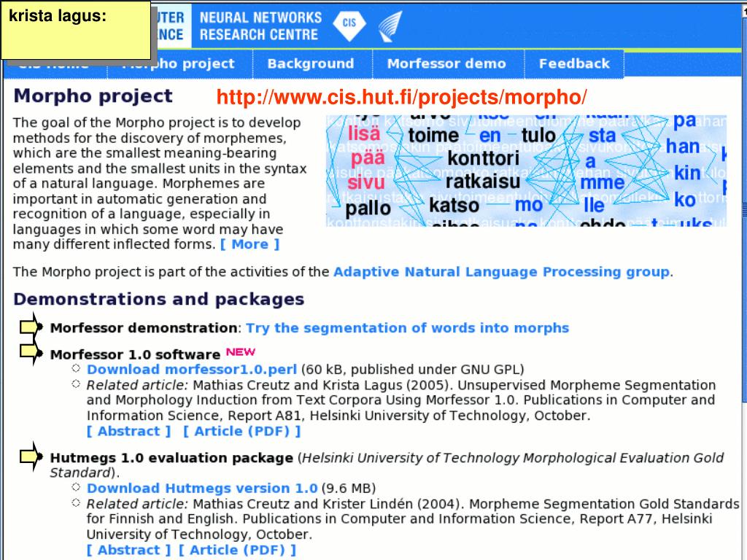Click the (9.6 MB) size text beside Hutmegs download
Screen dimensions: 747x560
349,489
